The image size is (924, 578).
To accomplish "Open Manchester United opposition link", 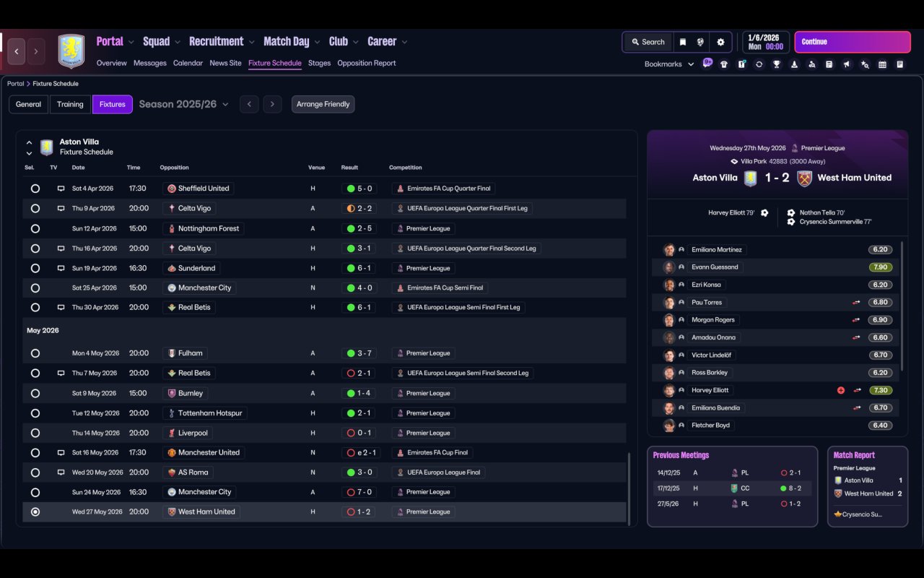I will point(203,453).
